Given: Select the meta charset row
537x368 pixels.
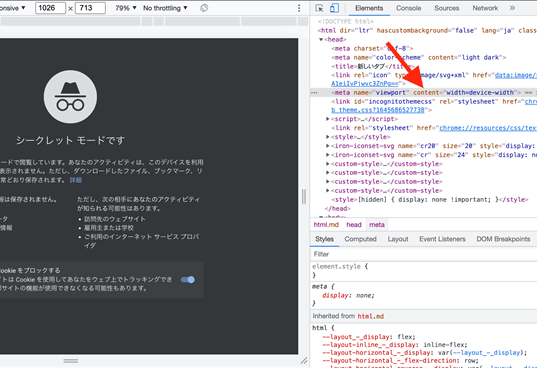Looking at the screenshot, I should pyautogui.click(x=372, y=49).
